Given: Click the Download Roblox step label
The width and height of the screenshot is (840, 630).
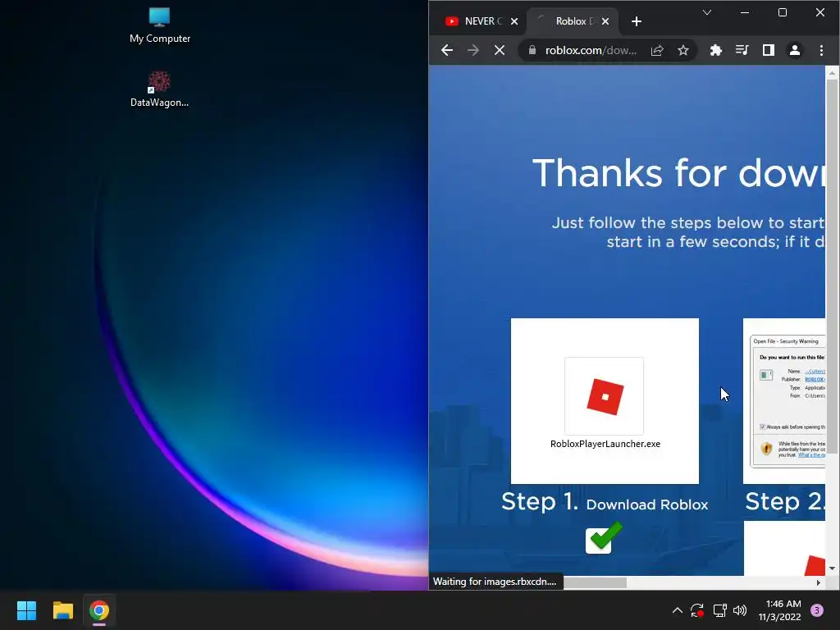Looking at the screenshot, I should coord(647,504).
